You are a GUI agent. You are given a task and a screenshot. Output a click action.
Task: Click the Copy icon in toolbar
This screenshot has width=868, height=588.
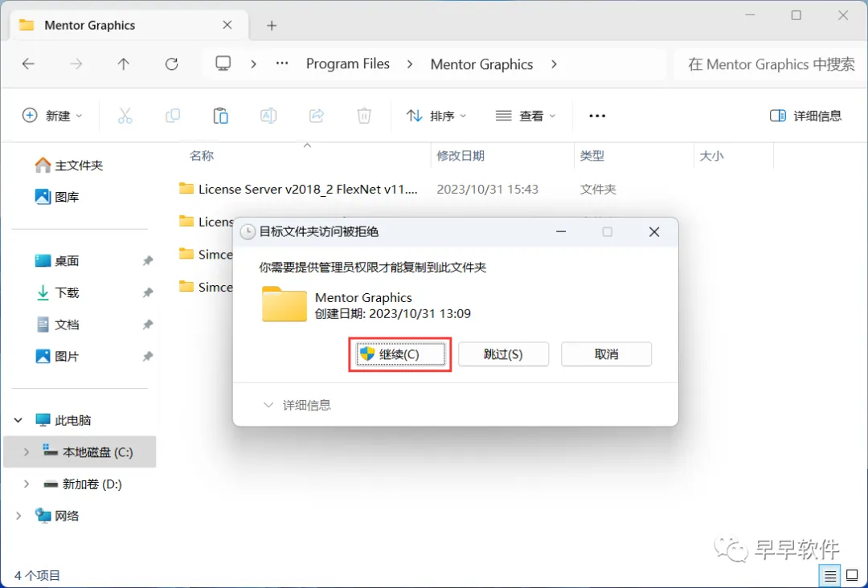(x=173, y=116)
